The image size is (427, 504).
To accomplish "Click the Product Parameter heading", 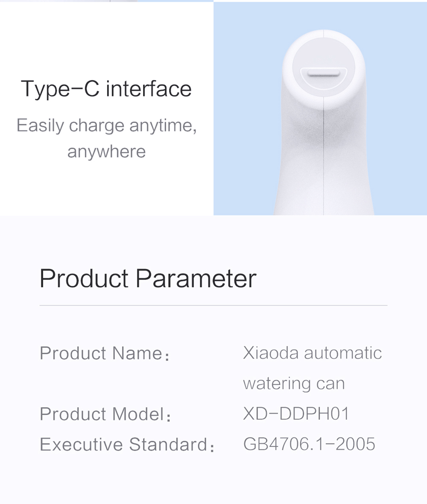I will (x=148, y=278).
